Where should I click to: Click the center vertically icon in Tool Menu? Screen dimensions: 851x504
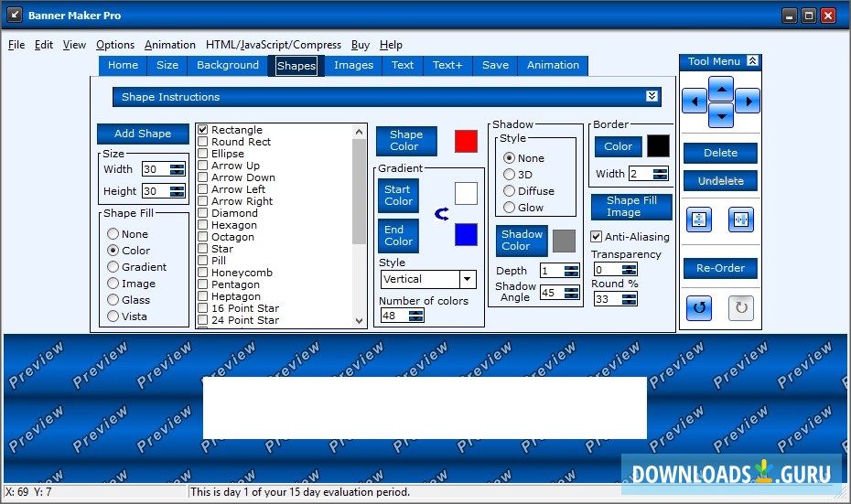(x=699, y=220)
